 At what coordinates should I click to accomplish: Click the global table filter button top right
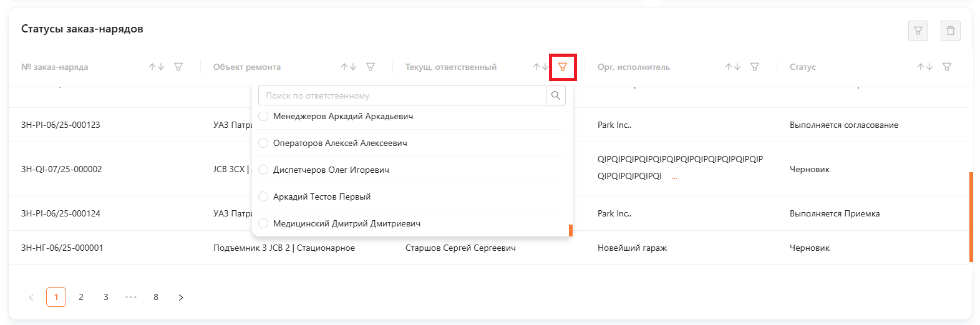[x=918, y=31]
